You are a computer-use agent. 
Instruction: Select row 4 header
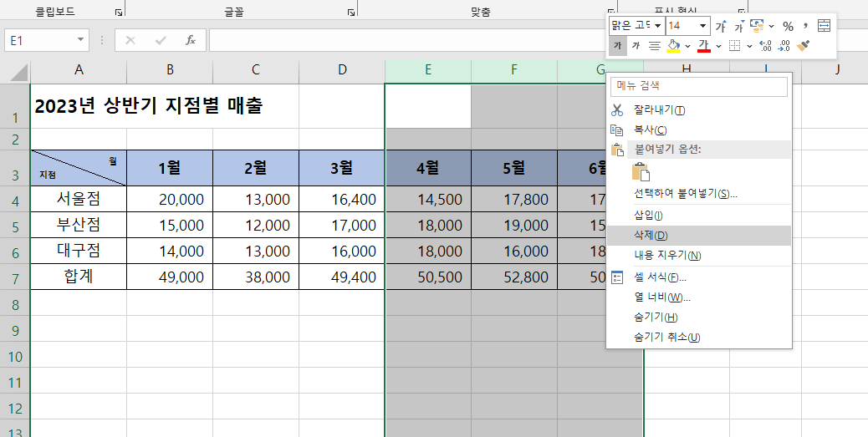pyautogui.click(x=15, y=200)
